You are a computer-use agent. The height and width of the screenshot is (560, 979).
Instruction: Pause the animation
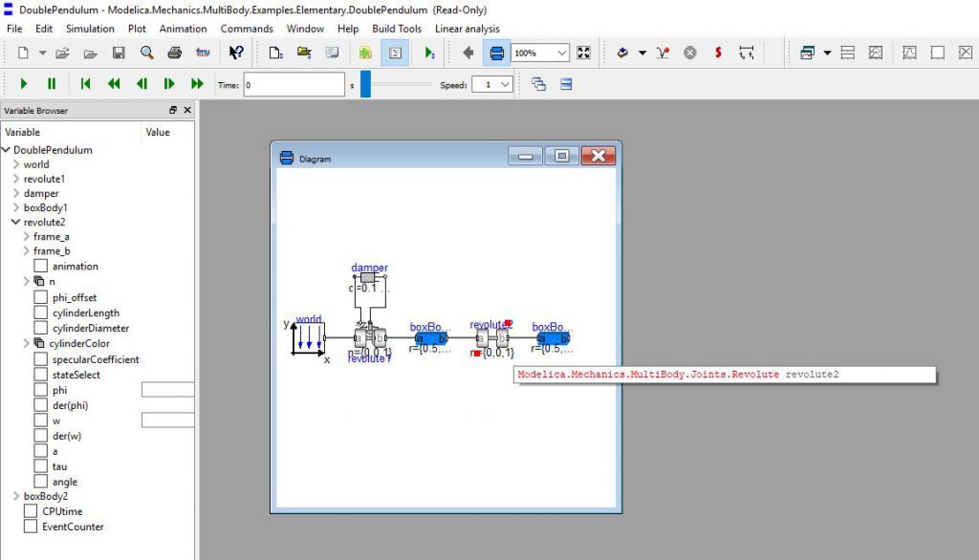click(x=52, y=84)
